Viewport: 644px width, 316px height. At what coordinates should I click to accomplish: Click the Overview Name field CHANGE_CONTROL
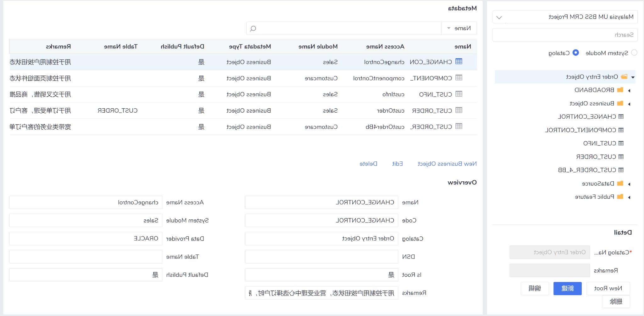[321, 202]
